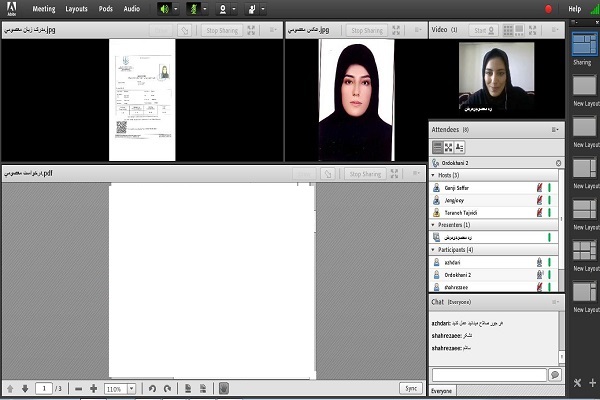This screenshot has width=600, height=400.
Task: Click the photo thumbnail on shared document
Action: click(x=165, y=72)
